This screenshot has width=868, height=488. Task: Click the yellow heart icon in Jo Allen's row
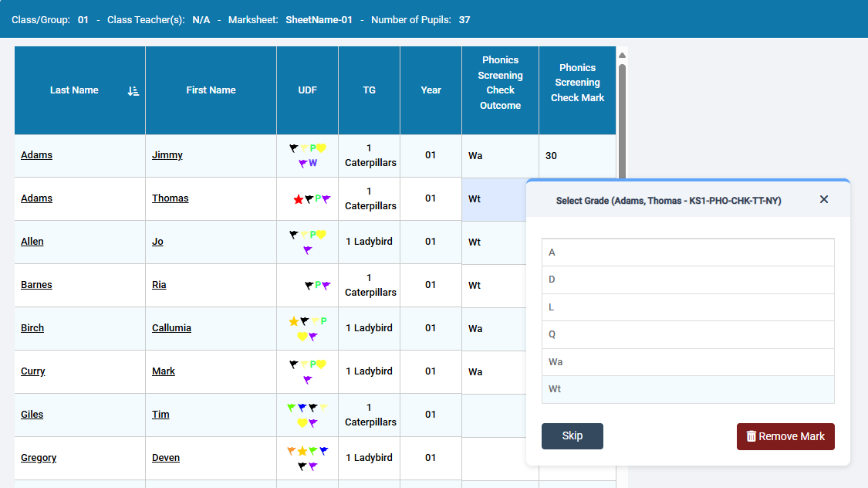pyautogui.click(x=321, y=235)
